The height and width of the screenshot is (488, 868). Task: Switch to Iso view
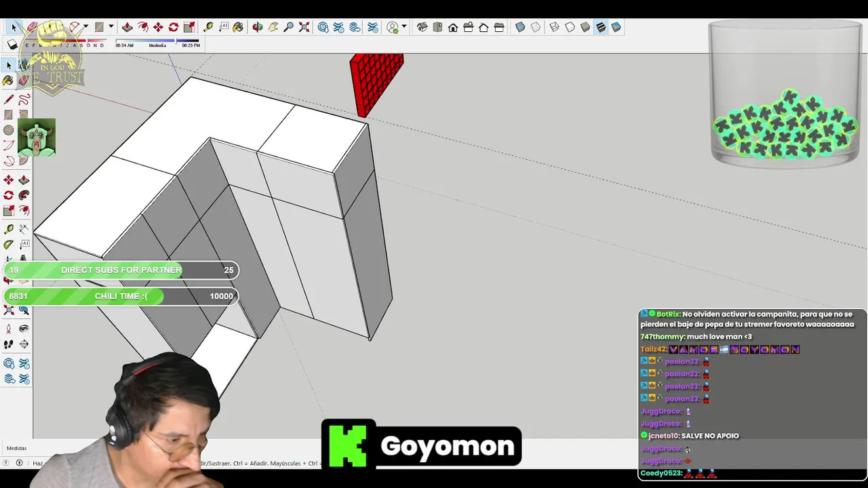(422, 27)
